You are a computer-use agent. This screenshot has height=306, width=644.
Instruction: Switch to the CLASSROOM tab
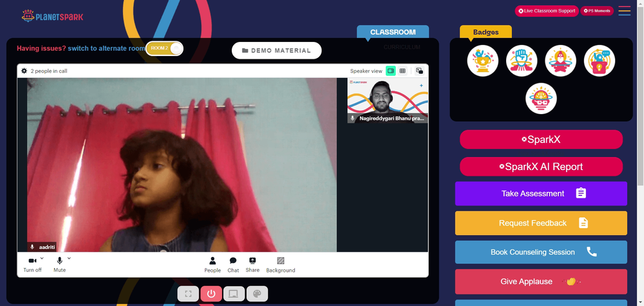tap(393, 32)
